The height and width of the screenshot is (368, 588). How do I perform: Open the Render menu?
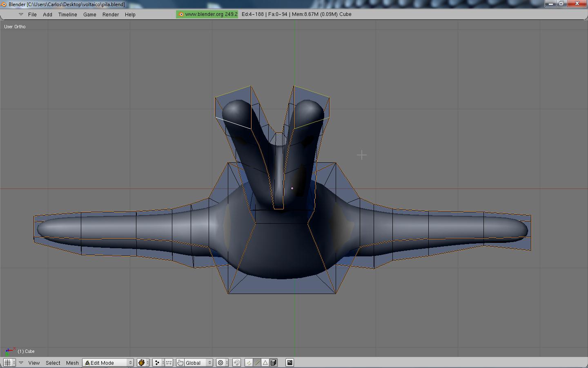pos(110,14)
